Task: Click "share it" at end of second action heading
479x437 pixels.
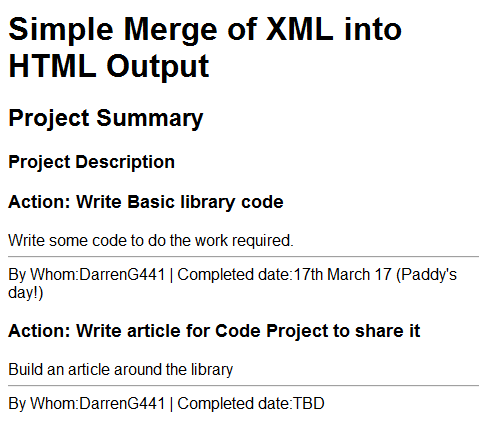Action: 387,331
